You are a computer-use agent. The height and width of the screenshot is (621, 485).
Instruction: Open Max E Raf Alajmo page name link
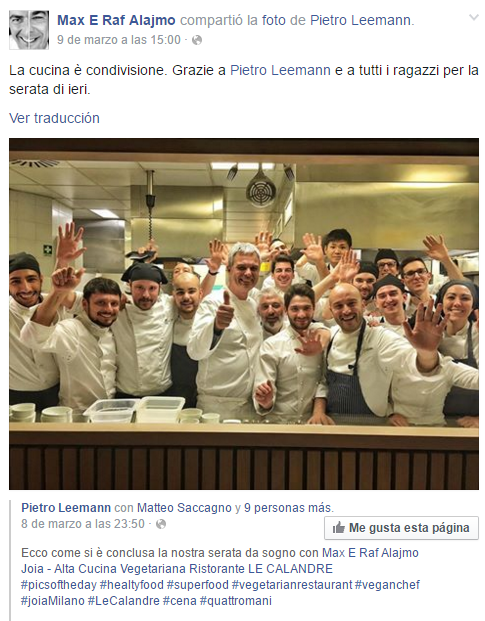(x=116, y=20)
